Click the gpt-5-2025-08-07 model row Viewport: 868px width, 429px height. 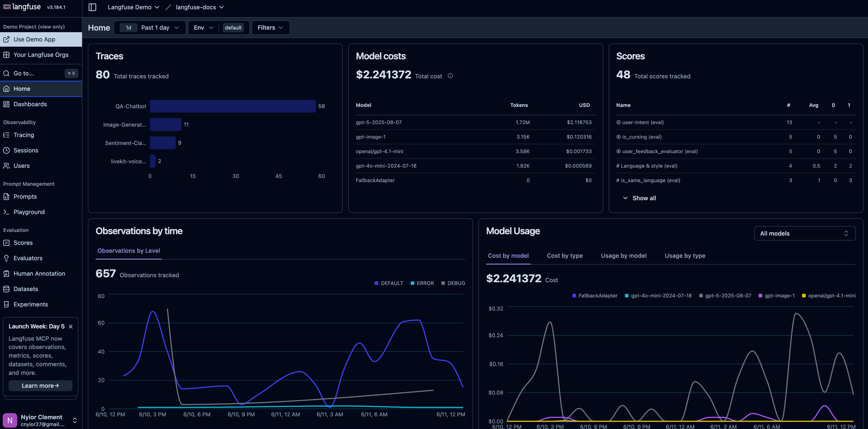pyautogui.click(x=475, y=122)
